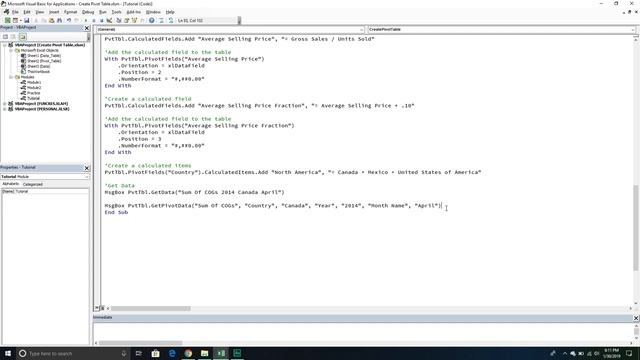Screen dimensions: 640x360
Task: Click the Reset stop icon
Action: [102, 20]
